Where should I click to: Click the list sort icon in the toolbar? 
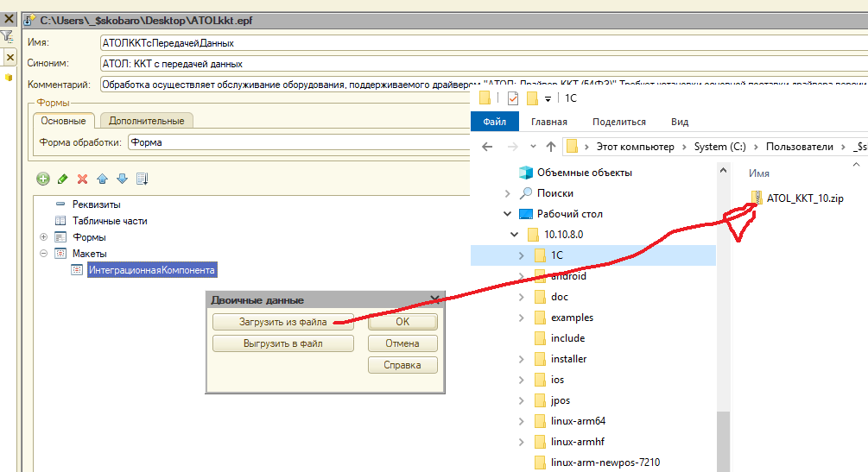coord(143,179)
